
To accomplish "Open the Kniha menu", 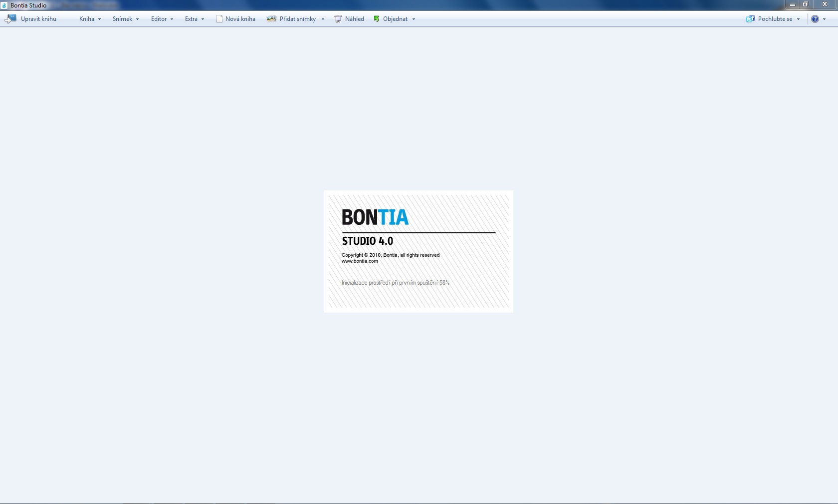I will pyautogui.click(x=87, y=19).
